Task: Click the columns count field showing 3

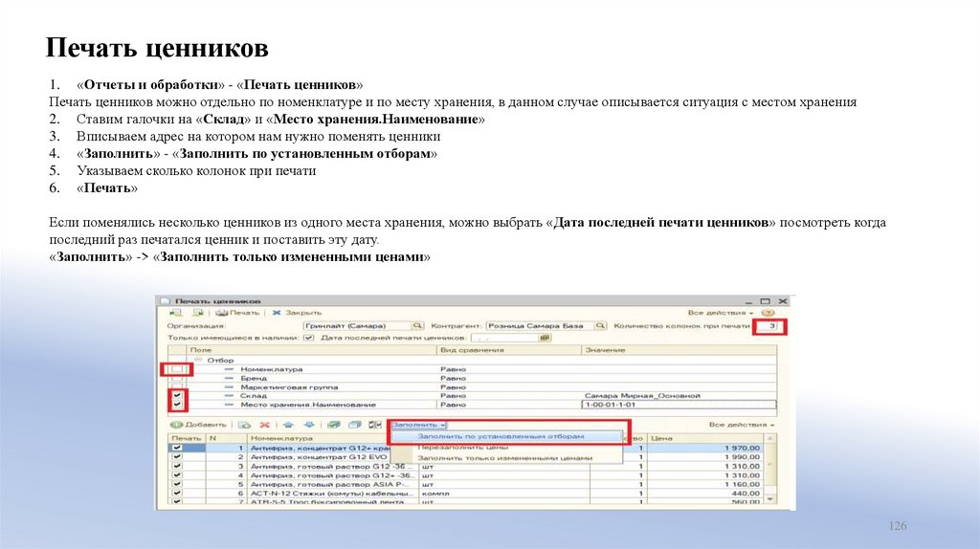Action: [x=768, y=326]
